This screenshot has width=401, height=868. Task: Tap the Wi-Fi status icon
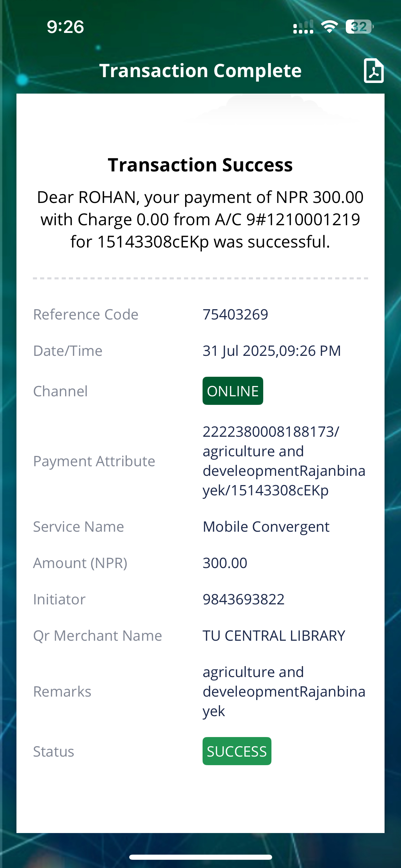329,27
